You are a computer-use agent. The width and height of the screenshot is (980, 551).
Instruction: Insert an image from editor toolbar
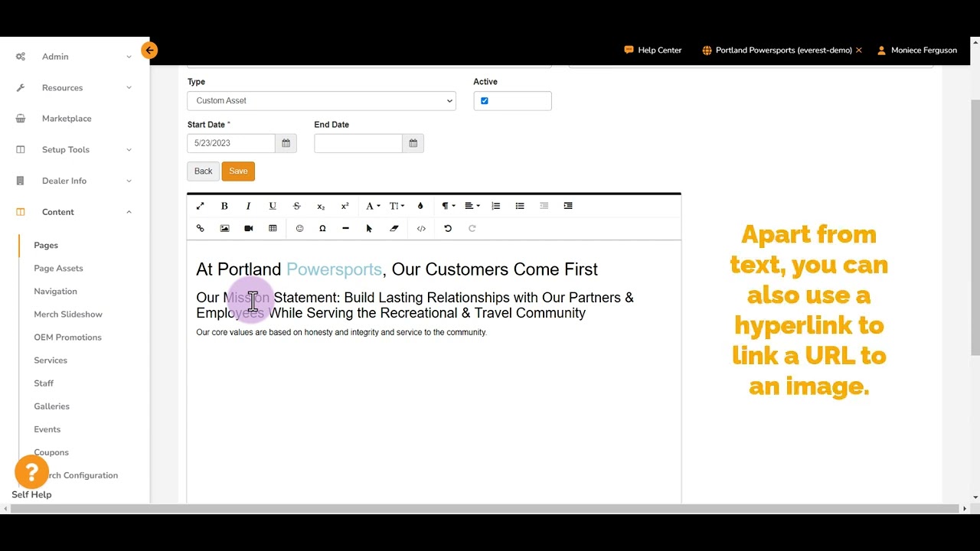224,228
